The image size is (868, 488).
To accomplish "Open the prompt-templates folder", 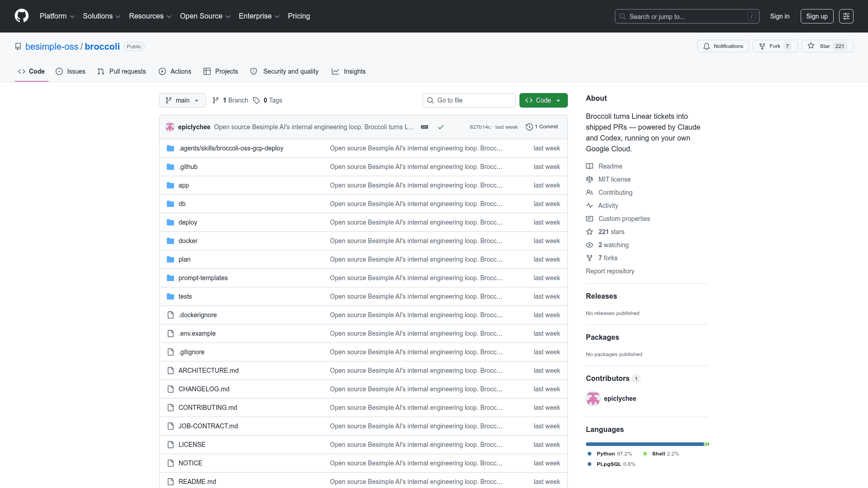I will point(203,278).
